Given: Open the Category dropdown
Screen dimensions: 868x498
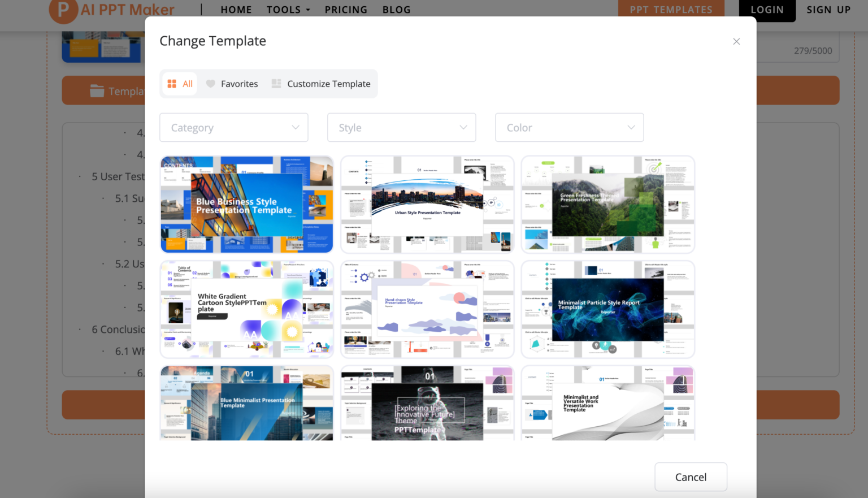Looking at the screenshot, I should 233,127.
